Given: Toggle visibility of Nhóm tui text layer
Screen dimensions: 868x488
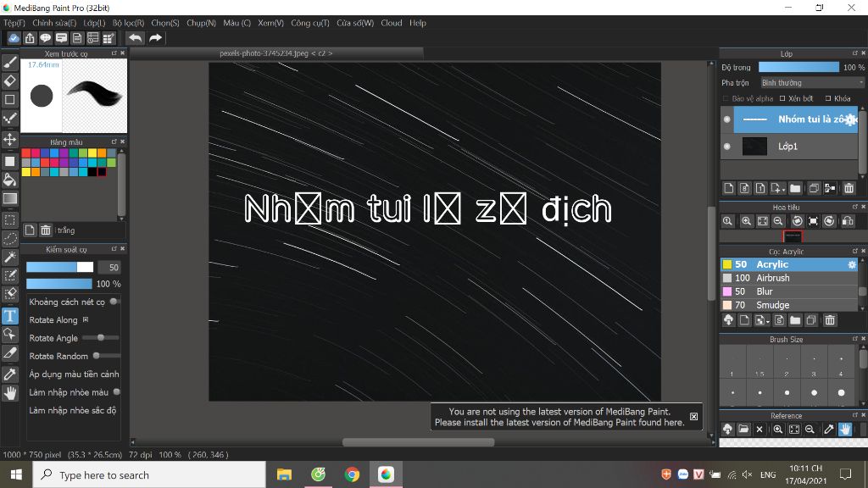Looking at the screenshot, I should click(x=726, y=119).
